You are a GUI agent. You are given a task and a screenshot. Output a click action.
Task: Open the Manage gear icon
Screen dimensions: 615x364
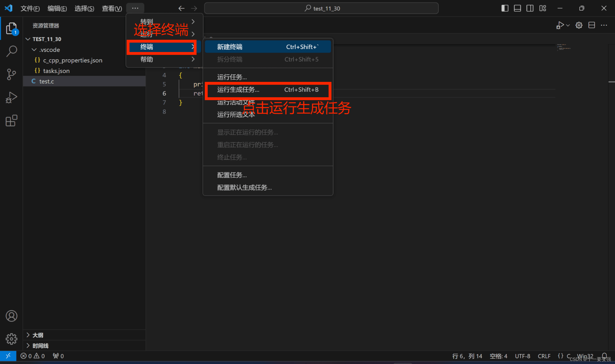[11, 339]
